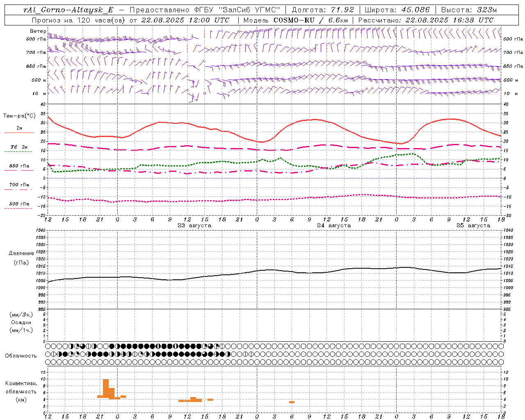Select the forecast line Прогноз на 120 часа(ов)

click(79, 20)
